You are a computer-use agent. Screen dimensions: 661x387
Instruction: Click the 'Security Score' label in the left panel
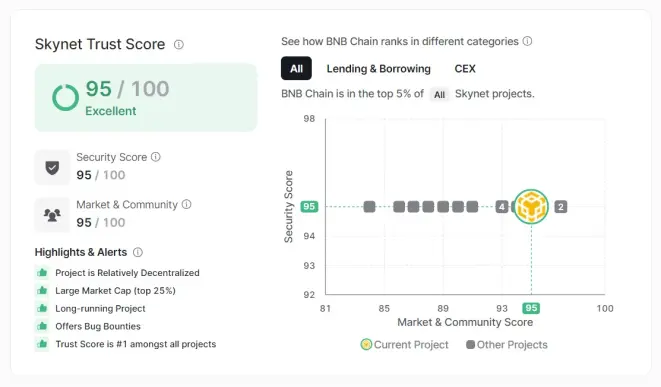tap(112, 157)
